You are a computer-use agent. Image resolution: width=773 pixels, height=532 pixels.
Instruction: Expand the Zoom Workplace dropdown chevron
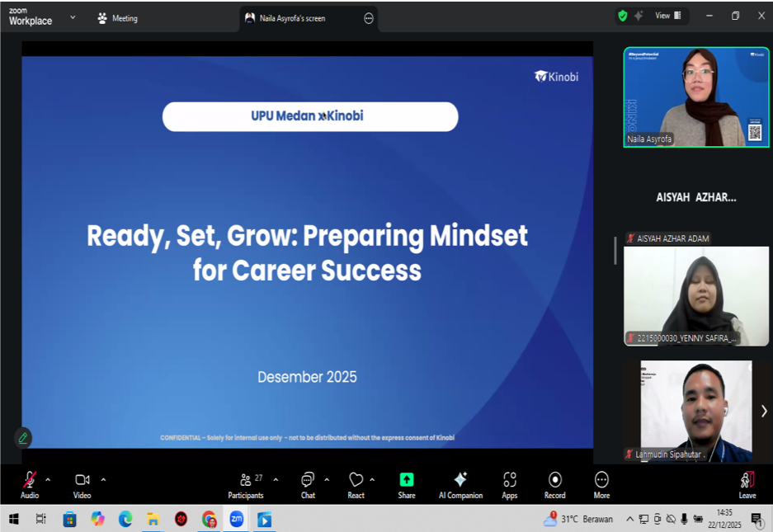[73, 16]
